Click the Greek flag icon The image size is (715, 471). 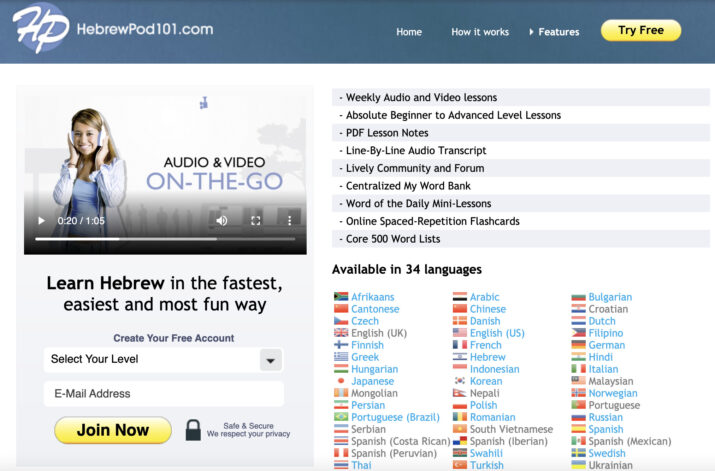pyautogui.click(x=341, y=357)
